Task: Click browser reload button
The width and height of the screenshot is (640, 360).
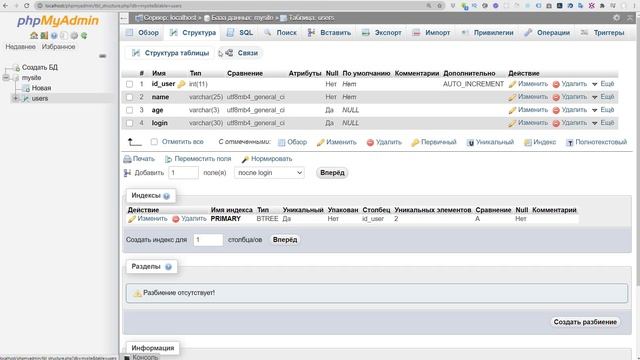Action: pos(27,6)
